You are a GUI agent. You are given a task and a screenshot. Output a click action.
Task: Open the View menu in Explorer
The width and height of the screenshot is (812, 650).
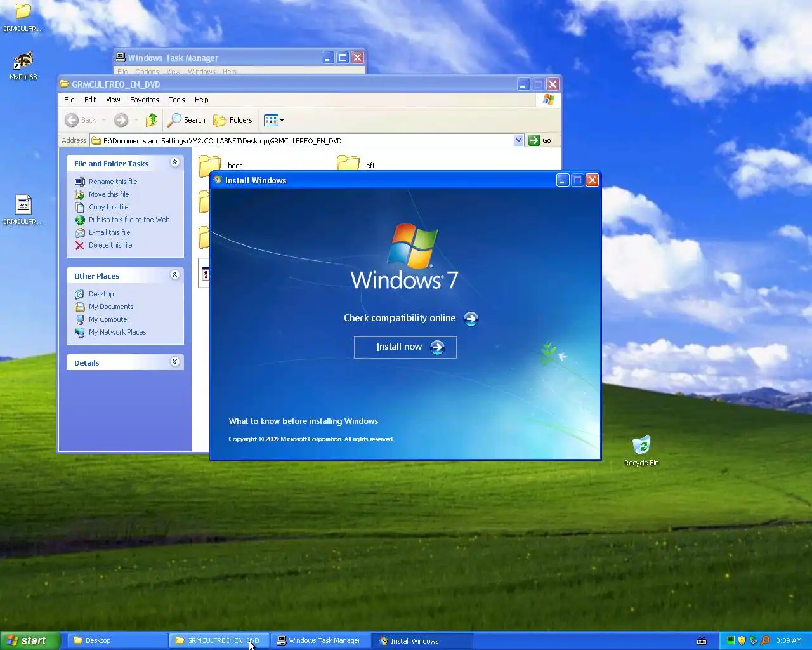point(113,100)
